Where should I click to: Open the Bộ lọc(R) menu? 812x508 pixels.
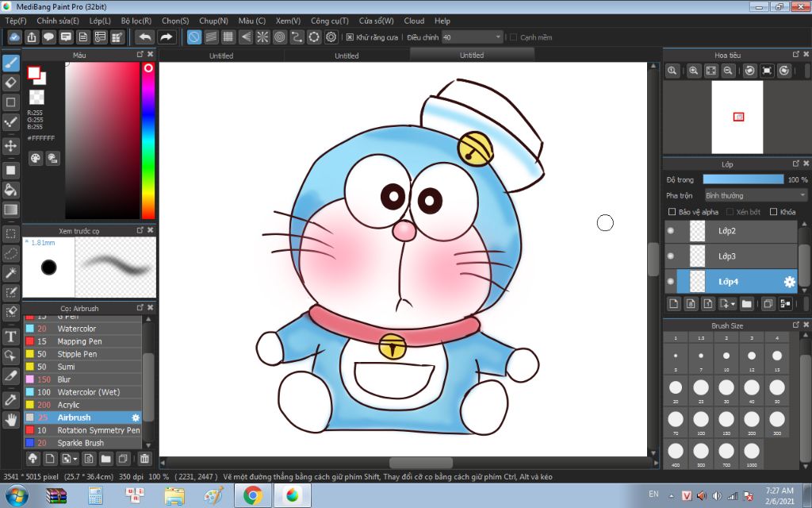136,21
